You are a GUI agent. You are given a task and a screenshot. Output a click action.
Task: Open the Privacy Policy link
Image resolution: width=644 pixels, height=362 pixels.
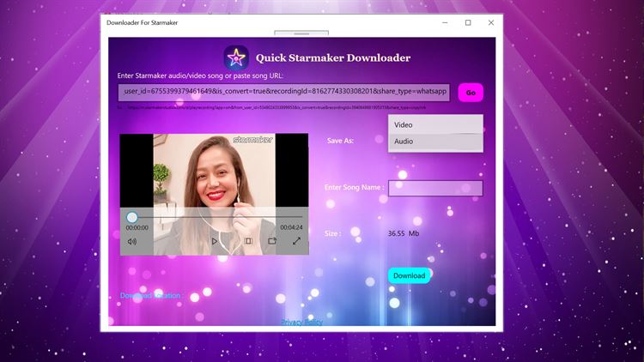(302, 323)
